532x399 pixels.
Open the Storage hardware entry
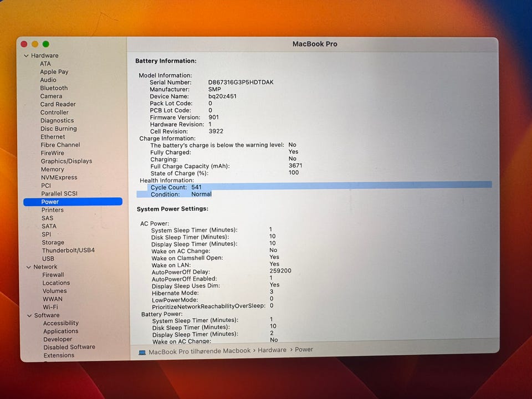tap(53, 243)
